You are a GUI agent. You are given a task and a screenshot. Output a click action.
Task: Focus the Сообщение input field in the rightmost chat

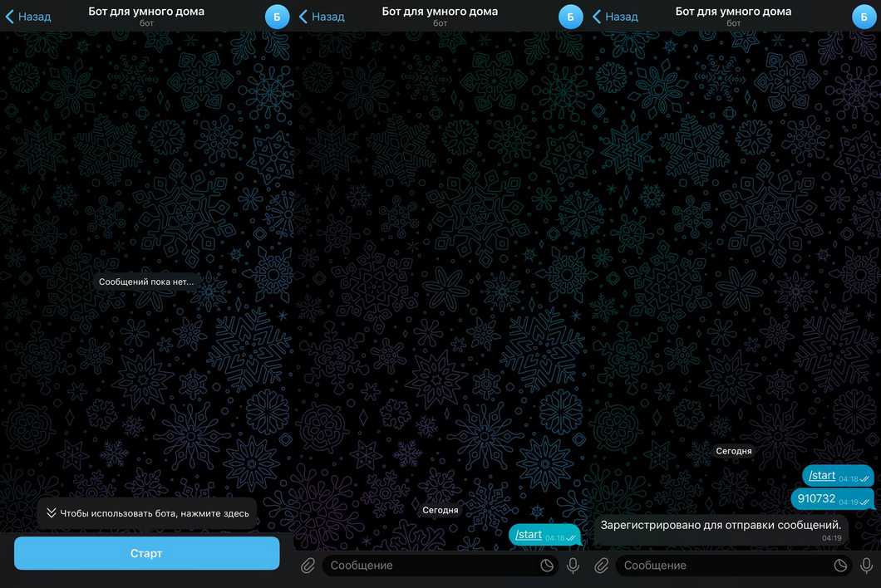723,566
